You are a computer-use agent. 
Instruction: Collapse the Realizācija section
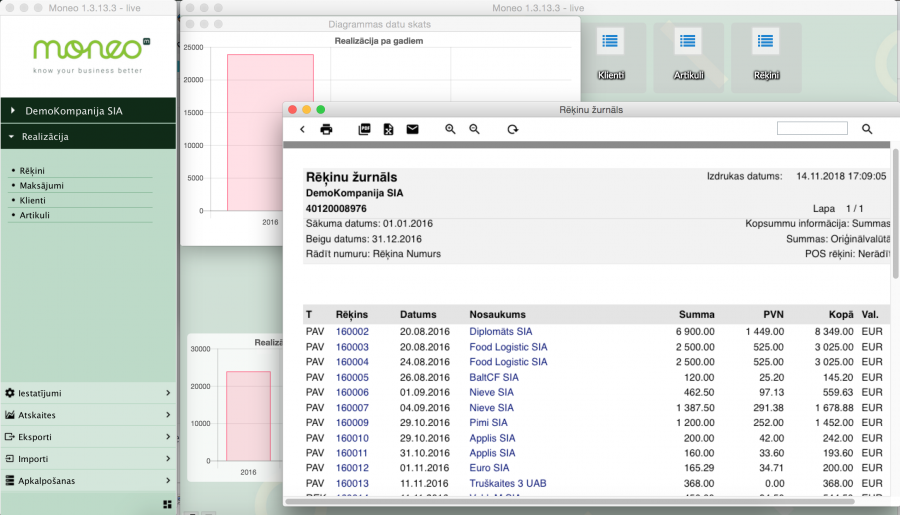88,136
